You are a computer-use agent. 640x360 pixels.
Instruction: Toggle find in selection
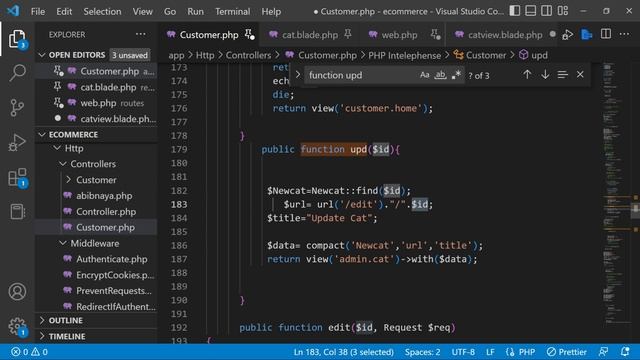(562, 75)
